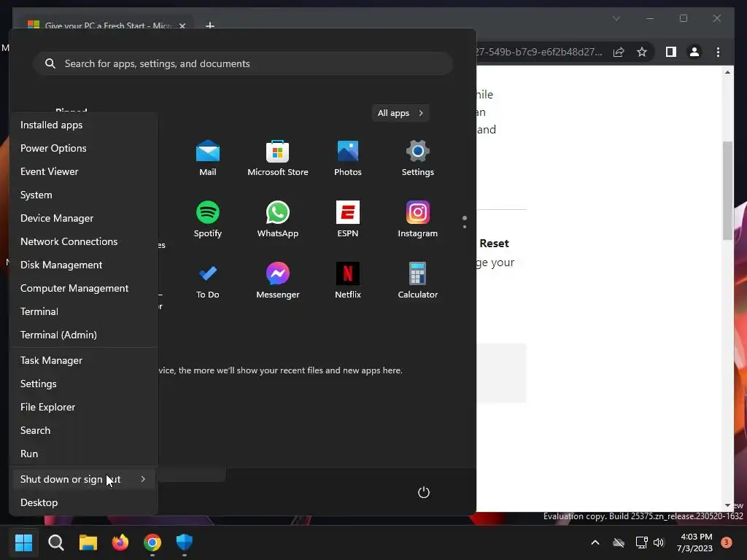Open the Calculator app
This screenshot has height=560, width=747.
coord(418,281)
